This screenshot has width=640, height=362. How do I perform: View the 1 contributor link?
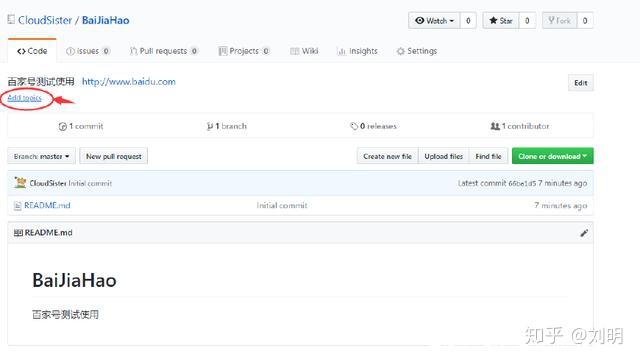(x=520, y=126)
